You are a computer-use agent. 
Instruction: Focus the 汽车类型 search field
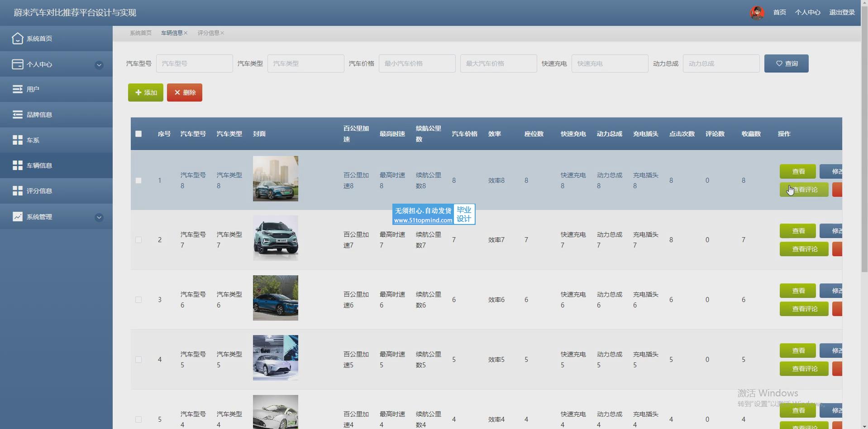(306, 63)
